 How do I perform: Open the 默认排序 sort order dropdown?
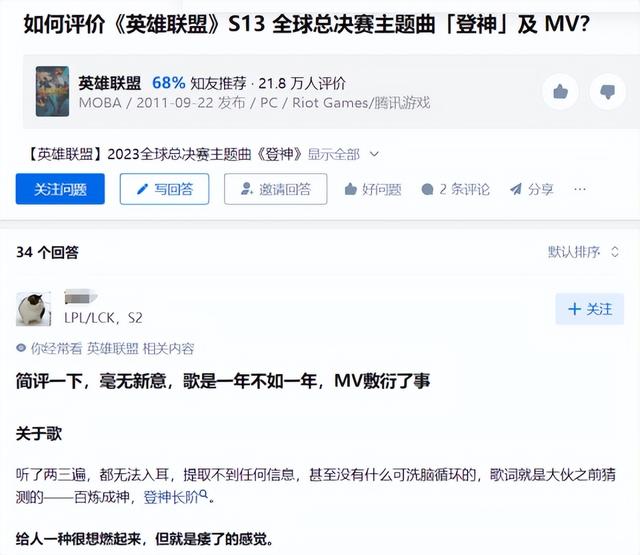click(583, 252)
